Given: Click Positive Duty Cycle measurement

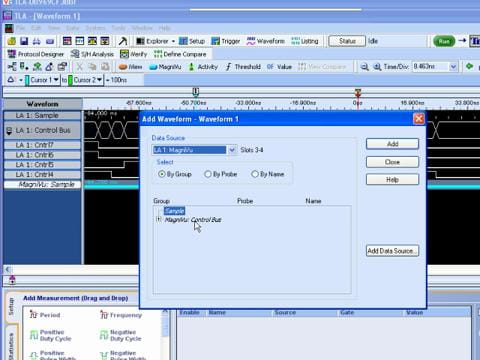Looking at the screenshot, I should click(51, 335).
